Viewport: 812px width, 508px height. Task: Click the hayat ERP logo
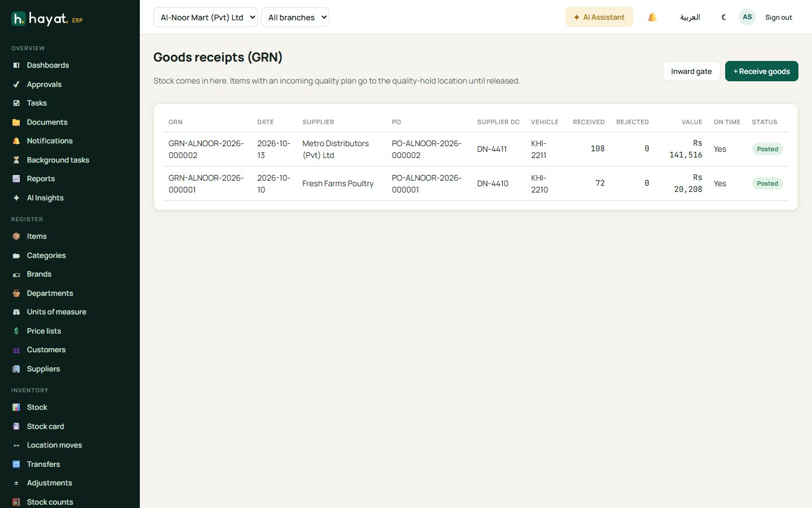tap(47, 19)
